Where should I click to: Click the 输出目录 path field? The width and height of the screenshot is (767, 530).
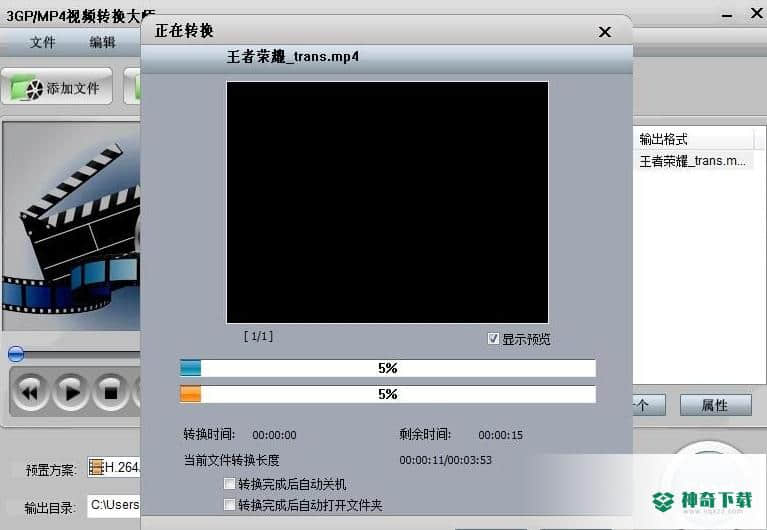[114, 505]
